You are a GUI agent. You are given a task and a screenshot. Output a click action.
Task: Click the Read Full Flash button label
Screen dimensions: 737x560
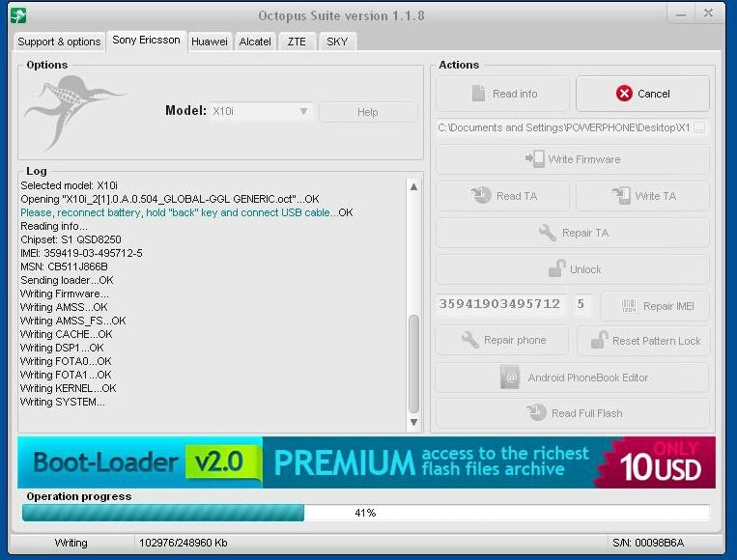[587, 413]
